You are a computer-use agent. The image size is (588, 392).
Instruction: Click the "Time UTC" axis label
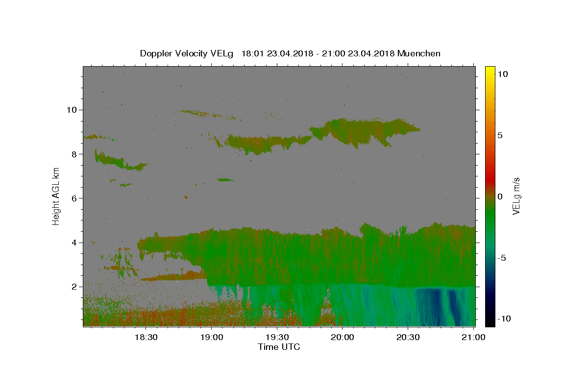pyautogui.click(x=279, y=347)
